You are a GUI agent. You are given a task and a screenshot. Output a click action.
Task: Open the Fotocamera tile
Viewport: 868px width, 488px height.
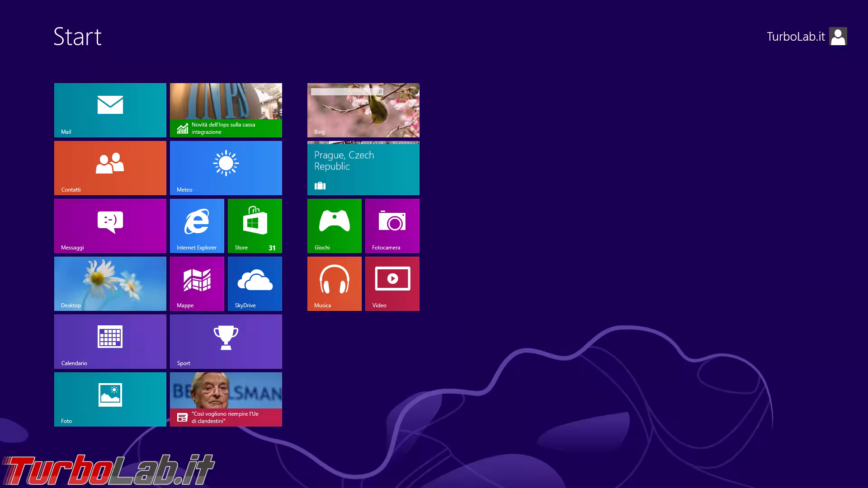point(392,225)
